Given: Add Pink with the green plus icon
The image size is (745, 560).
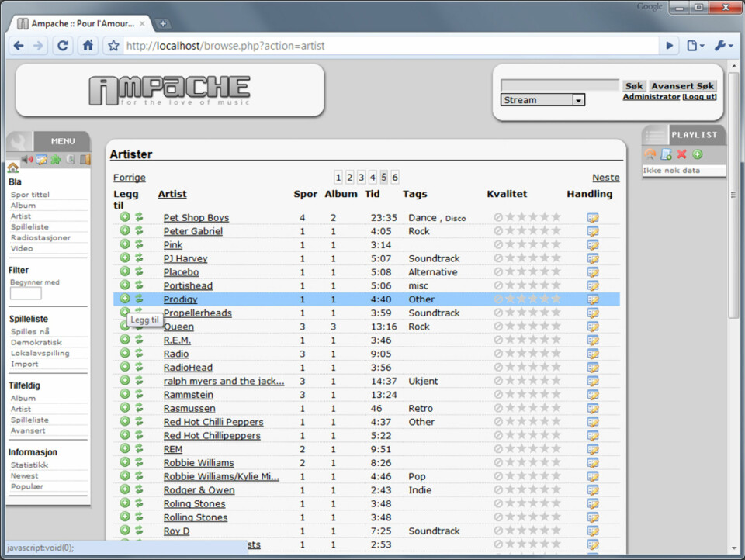Looking at the screenshot, I should [x=125, y=244].
